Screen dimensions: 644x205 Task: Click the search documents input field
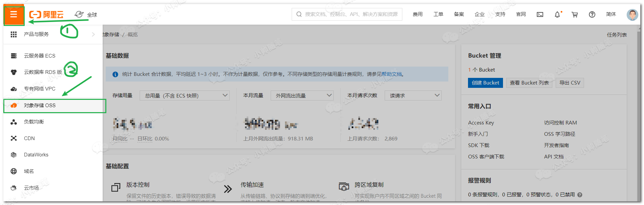347,14
